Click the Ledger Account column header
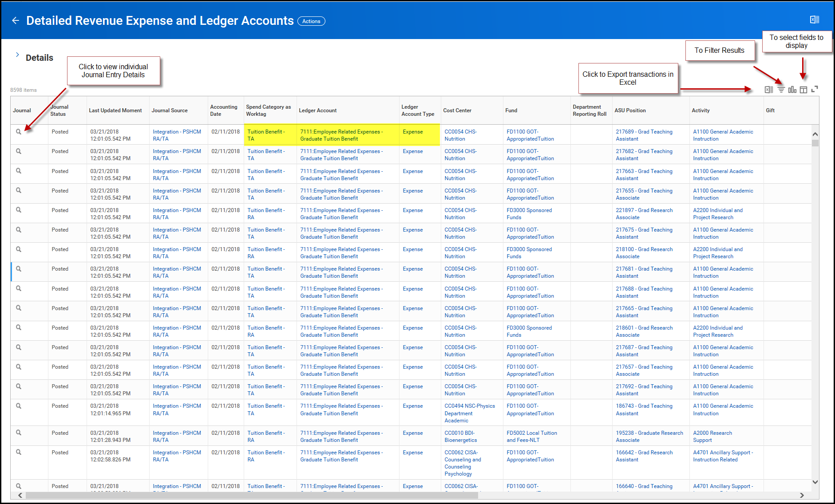Image resolution: width=835 pixels, height=504 pixels. 318,110
